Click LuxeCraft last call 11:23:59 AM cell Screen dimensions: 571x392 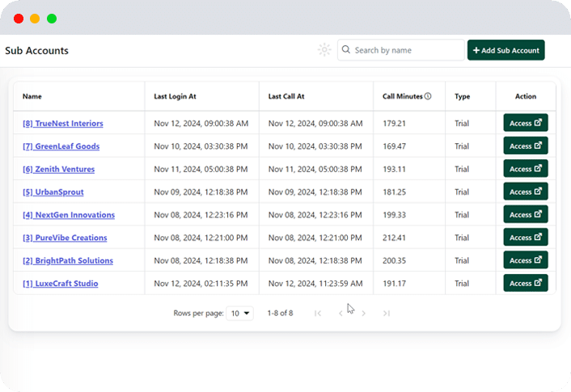pos(315,284)
